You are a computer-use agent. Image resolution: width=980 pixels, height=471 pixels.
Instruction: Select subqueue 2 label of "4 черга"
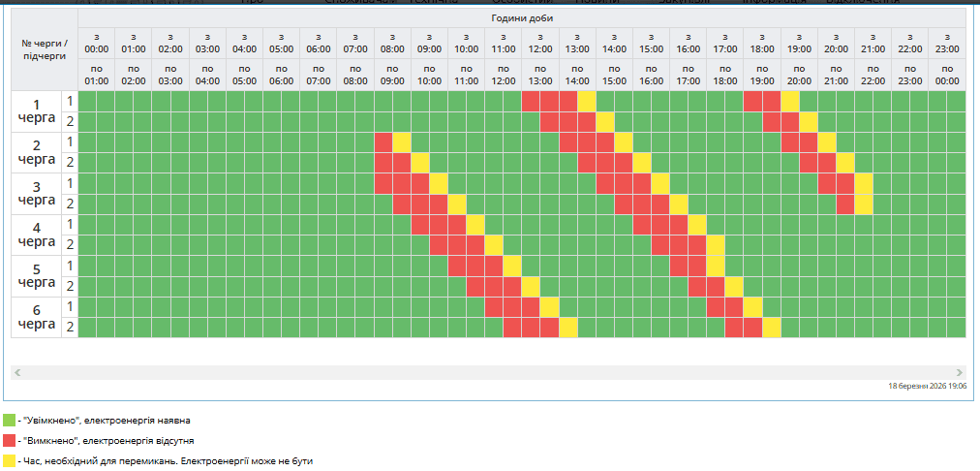69,245
